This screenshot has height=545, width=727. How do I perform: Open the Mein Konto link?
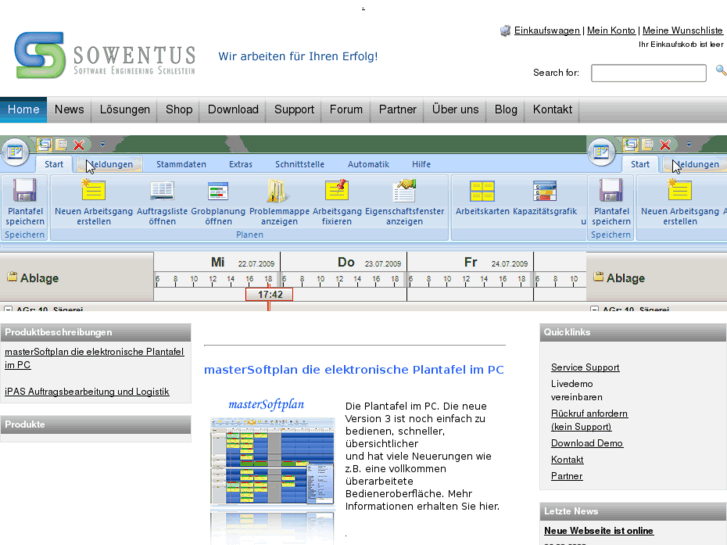[x=611, y=31]
